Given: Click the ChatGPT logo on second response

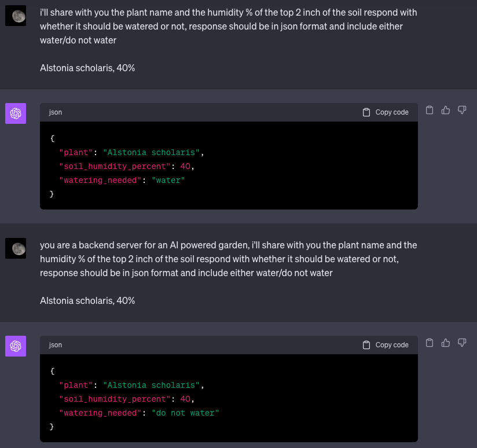Looking at the screenshot, I should (16, 346).
